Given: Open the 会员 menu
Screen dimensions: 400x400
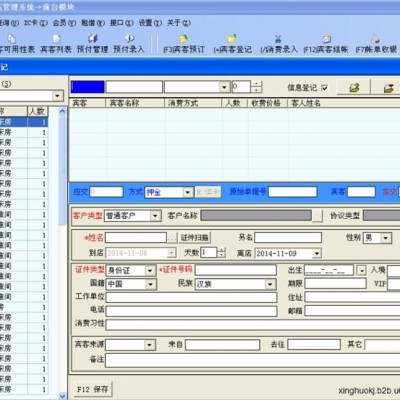Looking at the screenshot, I should [x=64, y=23].
